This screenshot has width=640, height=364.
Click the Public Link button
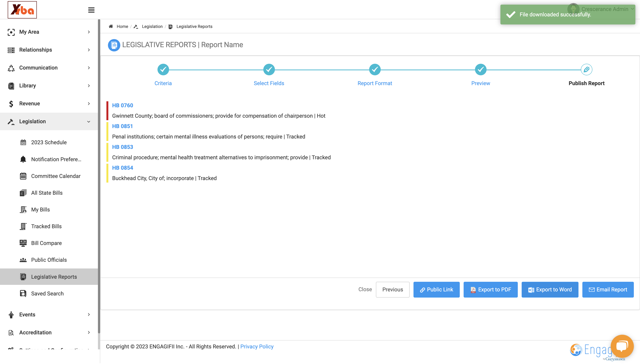[436, 289]
